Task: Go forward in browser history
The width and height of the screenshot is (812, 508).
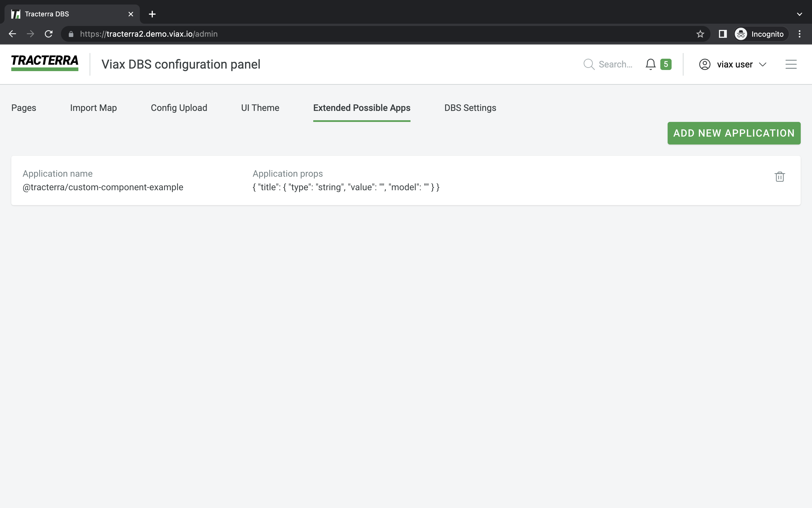Action: (x=30, y=34)
